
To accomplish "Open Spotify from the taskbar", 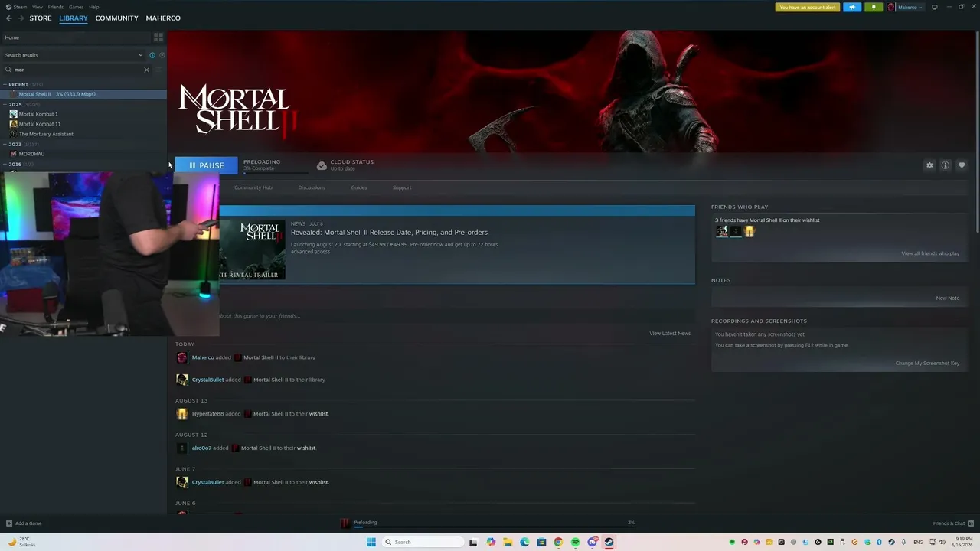I will click(575, 542).
